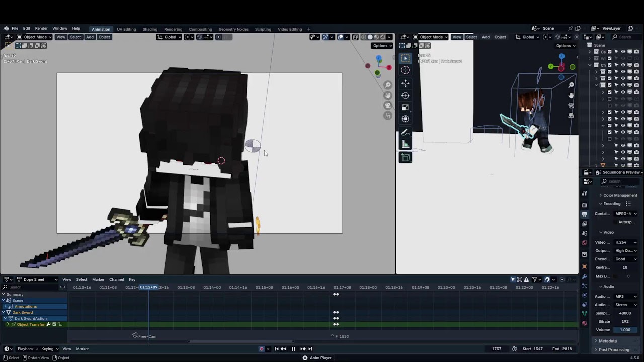Open the dope sheet Channel menu
The image size is (644, 362).
pos(116,279)
